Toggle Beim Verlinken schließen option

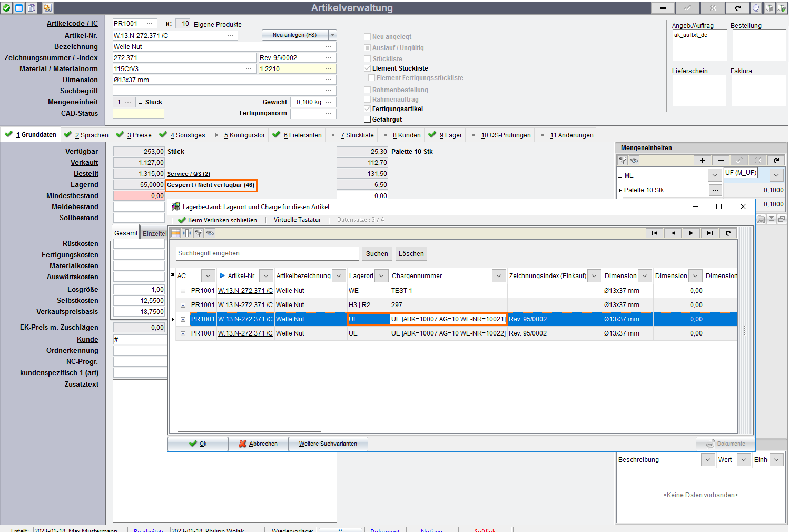[x=218, y=220]
